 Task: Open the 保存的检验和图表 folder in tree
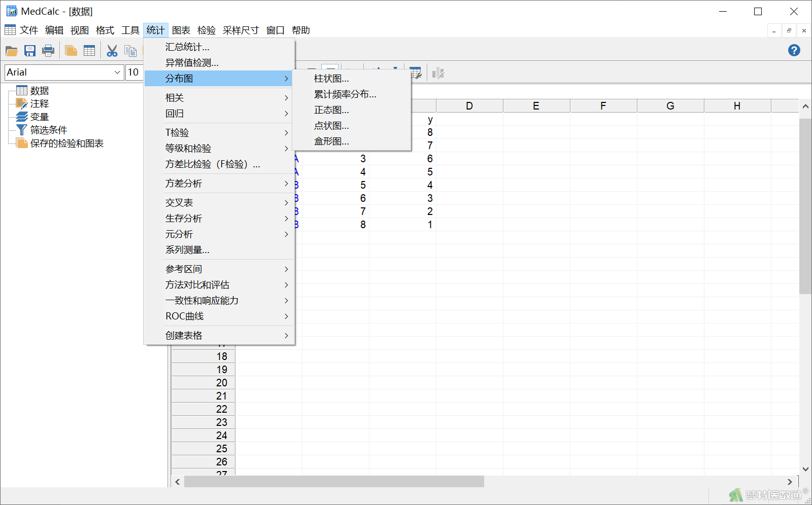coord(67,143)
